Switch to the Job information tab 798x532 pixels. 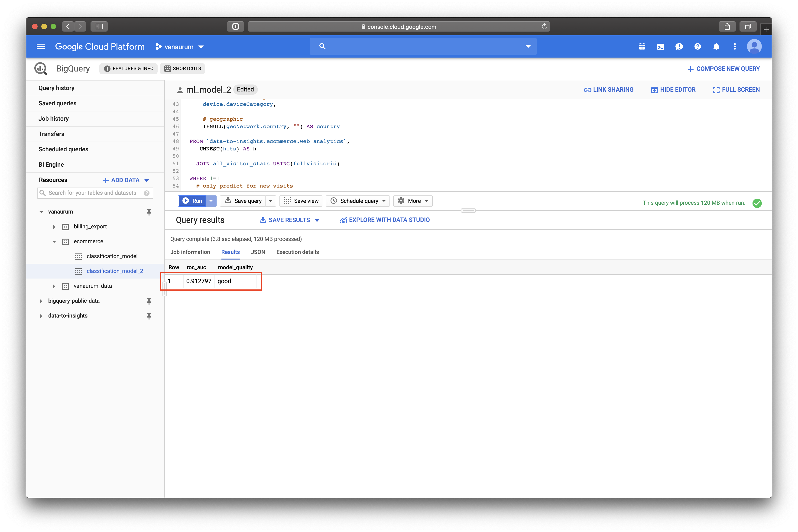pyautogui.click(x=190, y=252)
